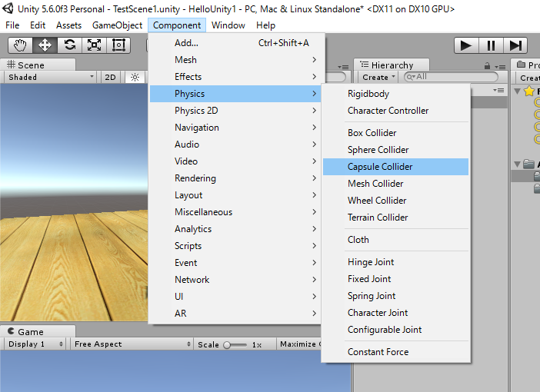This screenshot has height=392, width=540.
Task: Open Hierarchy panel options menu
Action: coord(500,66)
